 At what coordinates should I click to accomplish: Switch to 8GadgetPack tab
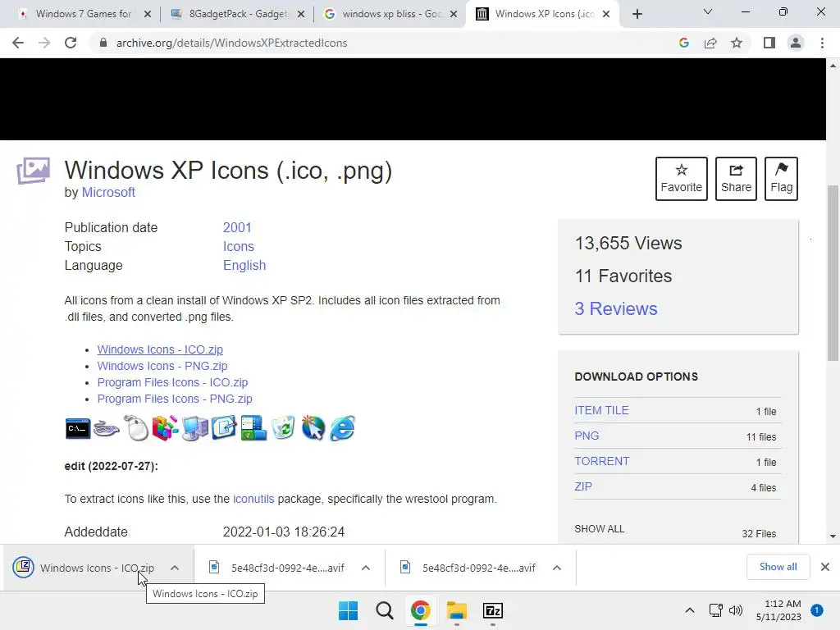[238, 14]
